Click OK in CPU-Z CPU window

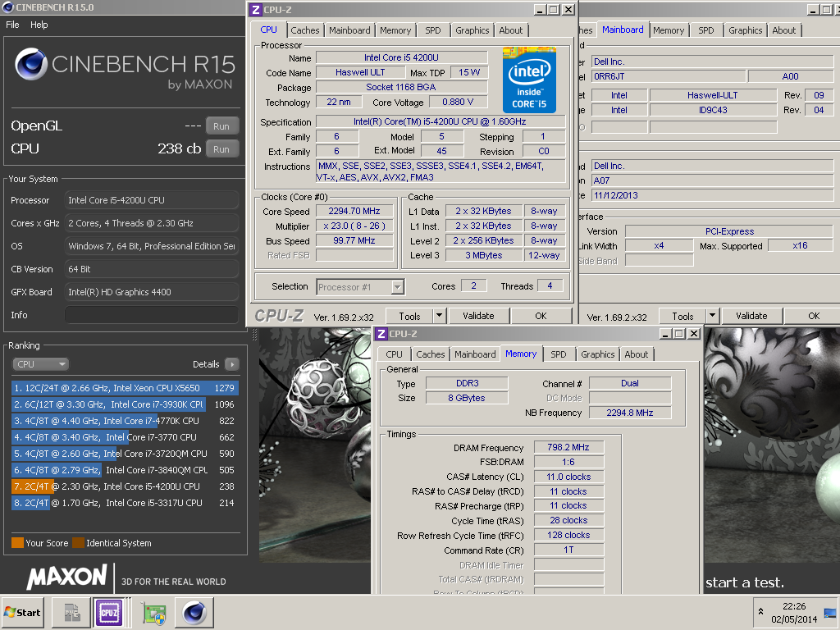click(x=541, y=316)
